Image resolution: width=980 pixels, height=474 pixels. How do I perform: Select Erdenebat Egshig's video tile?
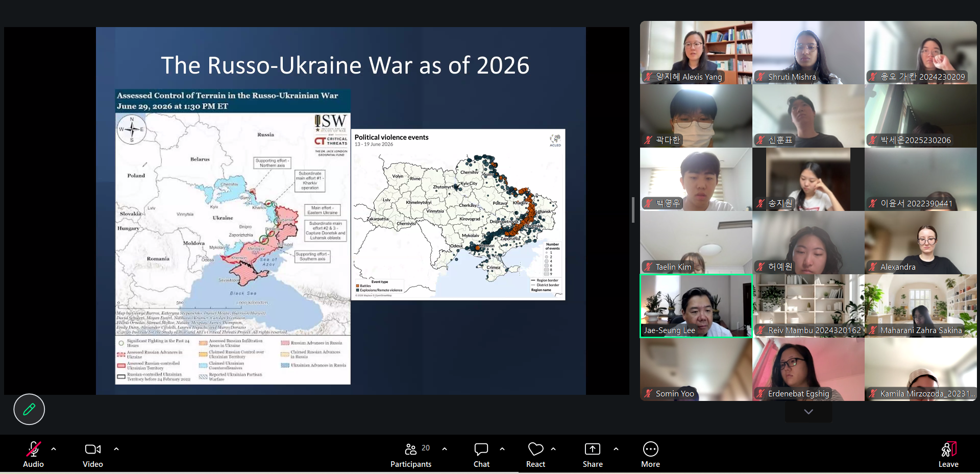click(x=808, y=369)
